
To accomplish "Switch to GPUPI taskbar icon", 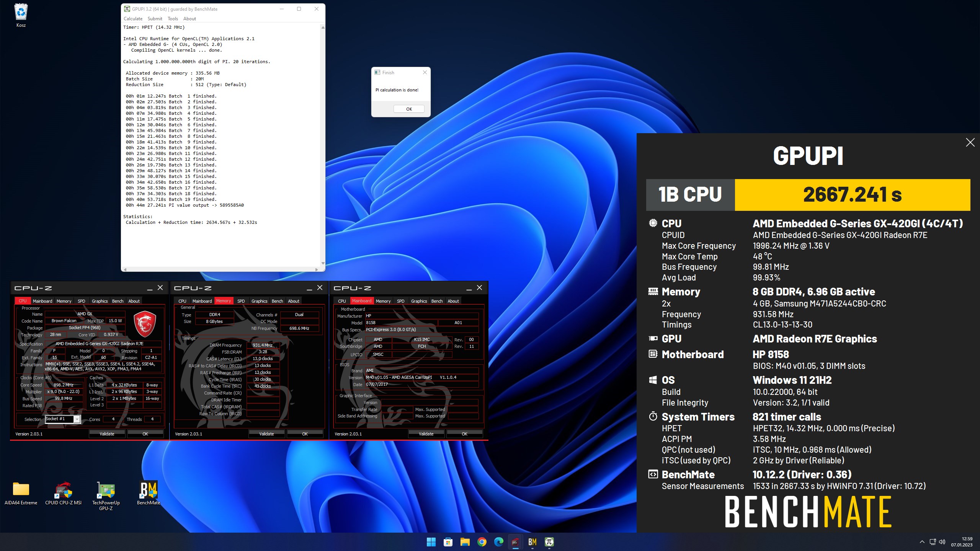I will coord(549,542).
